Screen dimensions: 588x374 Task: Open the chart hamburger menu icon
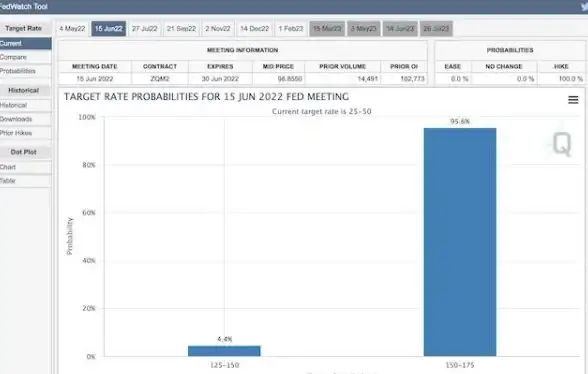point(573,100)
